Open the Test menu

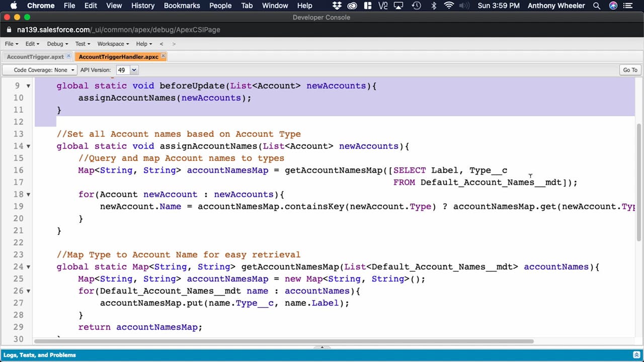click(83, 44)
